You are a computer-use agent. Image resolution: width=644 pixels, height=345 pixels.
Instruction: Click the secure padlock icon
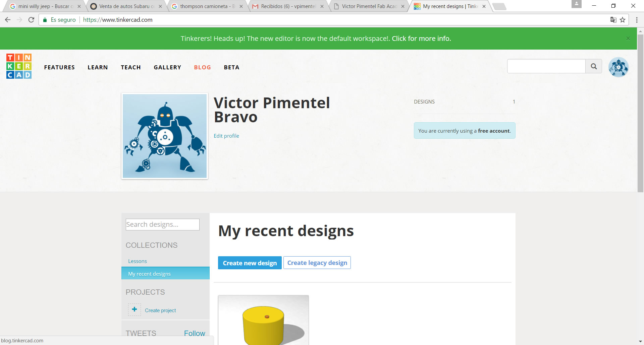[45, 20]
